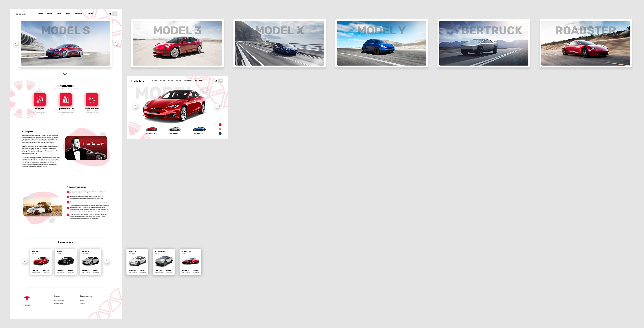Click the red История clock icon
The width and height of the screenshot is (644, 328).
pos(40,100)
